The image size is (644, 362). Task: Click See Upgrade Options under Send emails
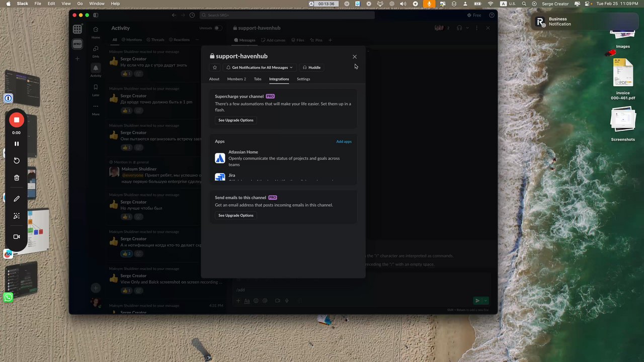point(236,215)
